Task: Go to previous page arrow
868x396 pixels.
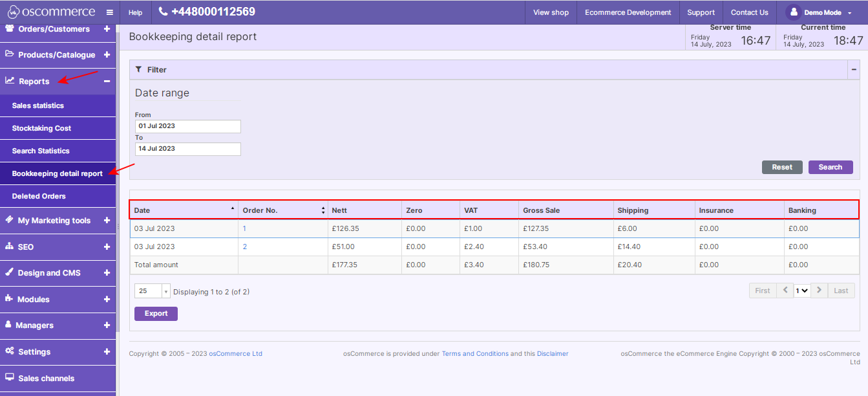Action: pyautogui.click(x=785, y=291)
